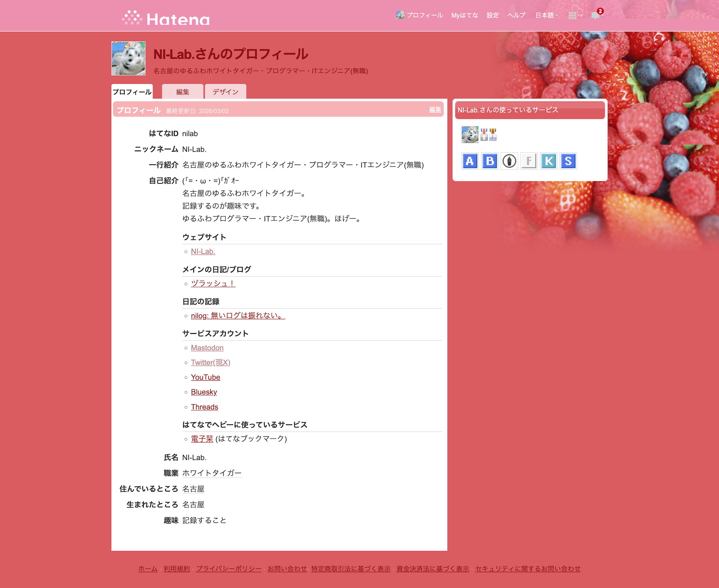Click the silver medal badge icon
Image resolution: width=719 pixels, height=588 pixels.
point(484,134)
